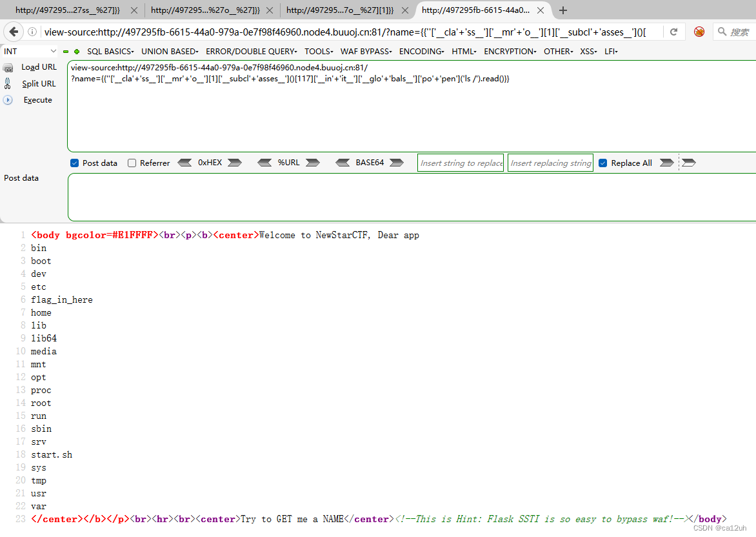
Task: Open a new tab with the plus icon
Action: tap(562, 10)
